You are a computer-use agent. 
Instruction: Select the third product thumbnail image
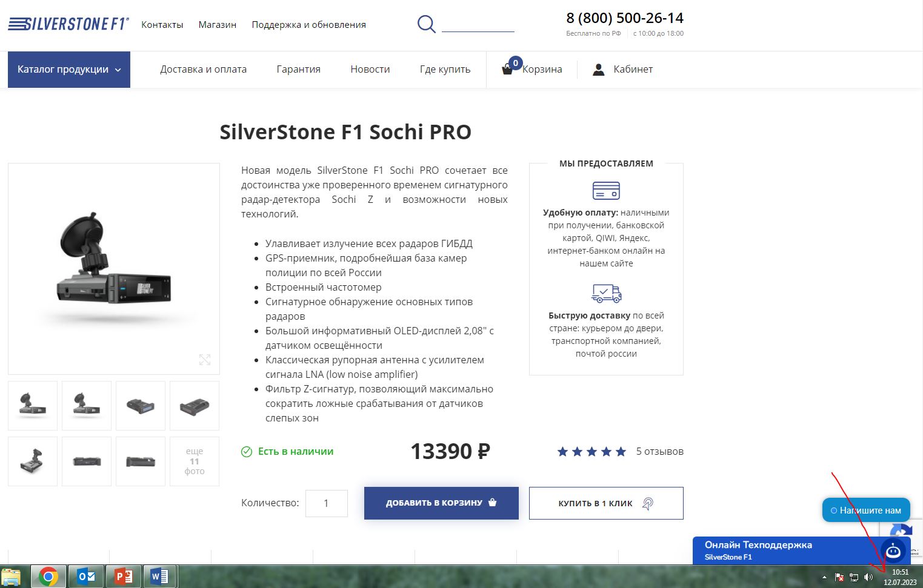click(x=141, y=406)
